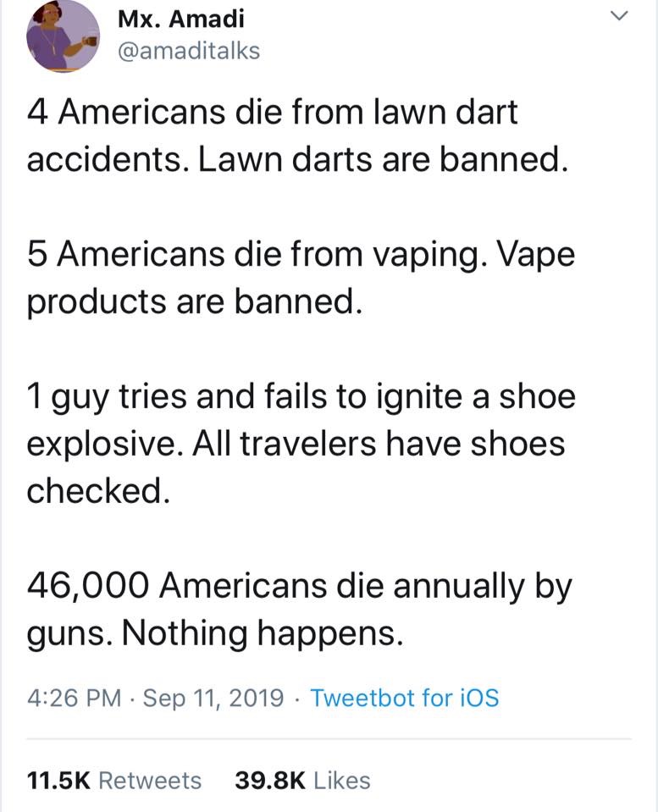The height and width of the screenshot is (812, 658).
Task: Open the Tweetbot for iOS source link
Action: click(404, 698)
